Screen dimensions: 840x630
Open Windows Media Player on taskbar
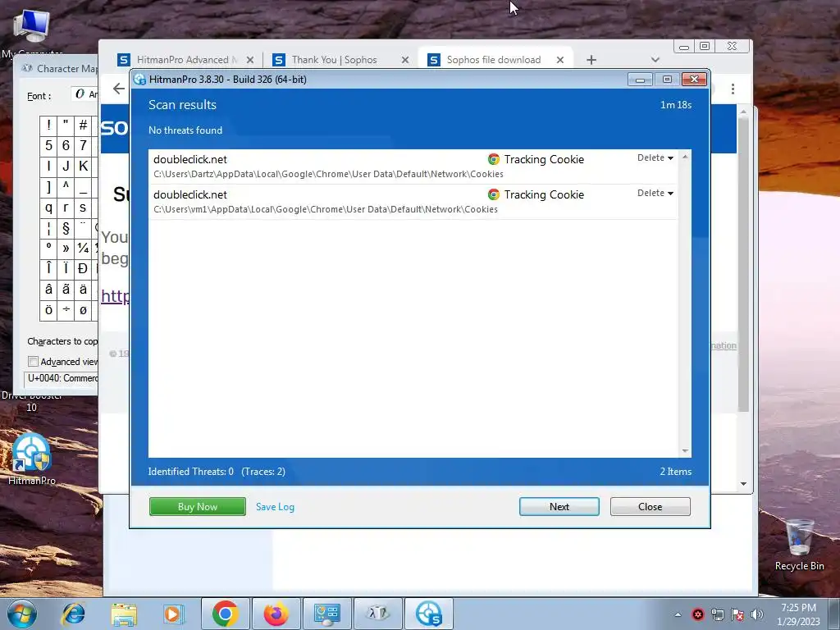point(174,614)
